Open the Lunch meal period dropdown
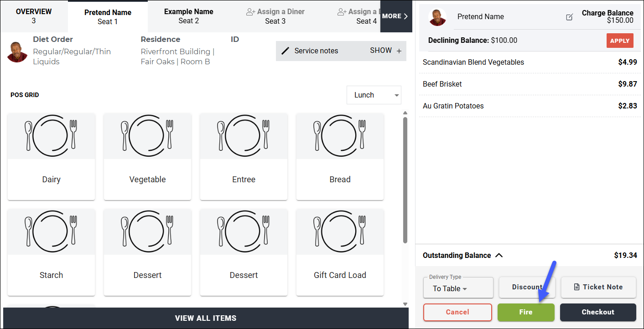The height and width of the screenshot is (329, 644). point(374,95)
